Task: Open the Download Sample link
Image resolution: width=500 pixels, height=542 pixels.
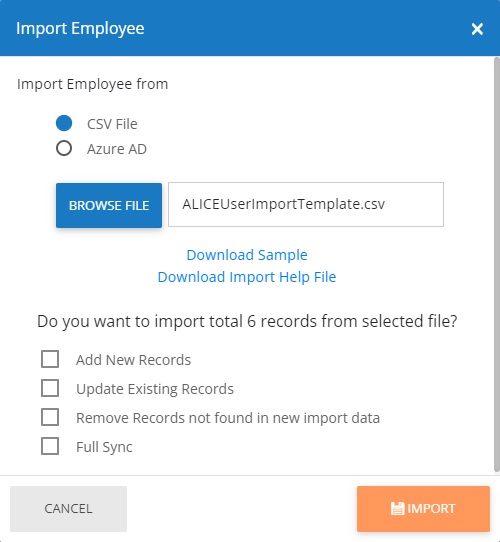Action: [x=247, y=255]
